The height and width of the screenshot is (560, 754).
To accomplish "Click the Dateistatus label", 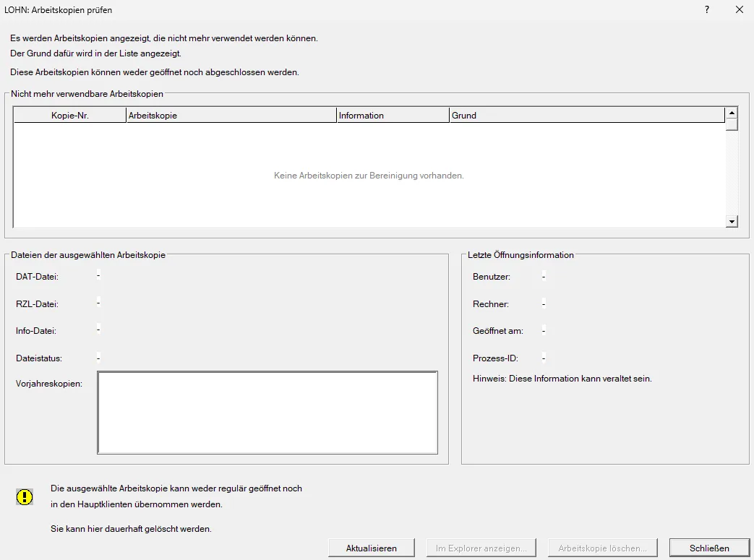I will [x=39, y=358].
